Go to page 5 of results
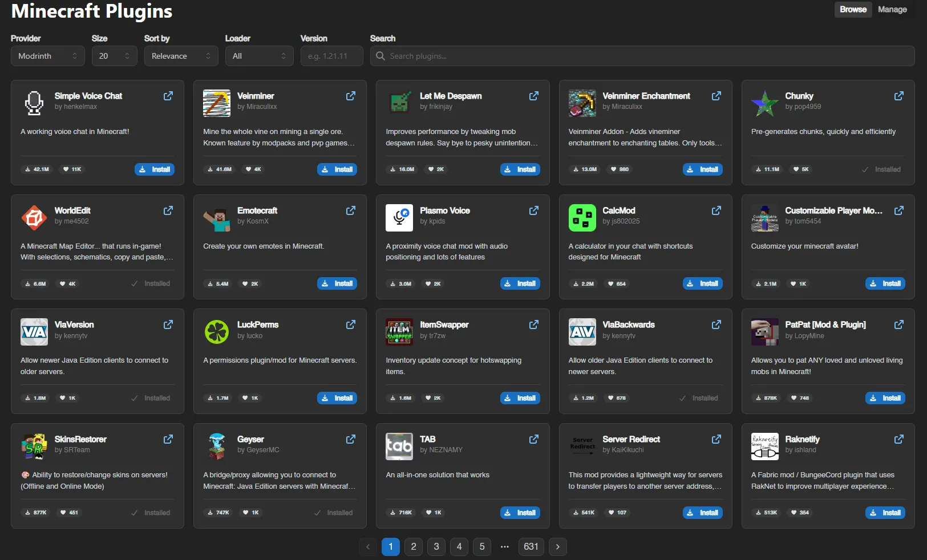Image resolution: width=927 pixels, height=560 pixels. tap(482, 546)
